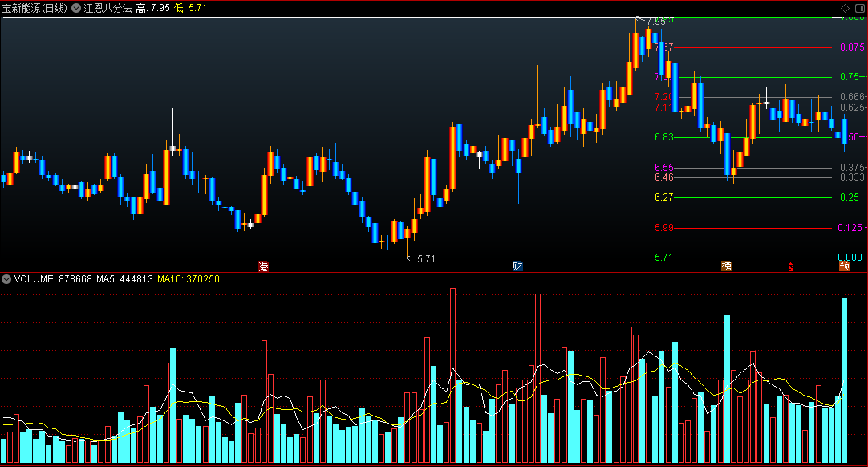Open the 江恩八分法 indicator dropdown
868x467 pixels.
76,8
